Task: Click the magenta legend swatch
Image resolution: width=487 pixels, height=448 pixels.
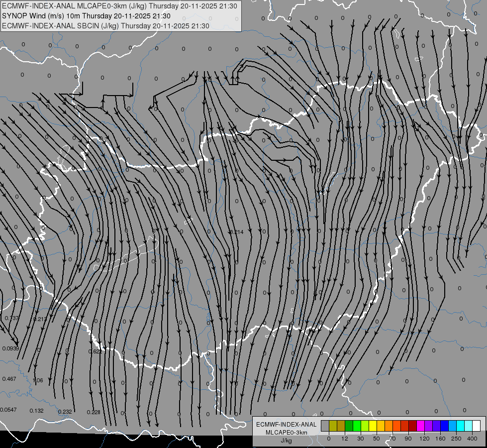Action: click(421, 426)
